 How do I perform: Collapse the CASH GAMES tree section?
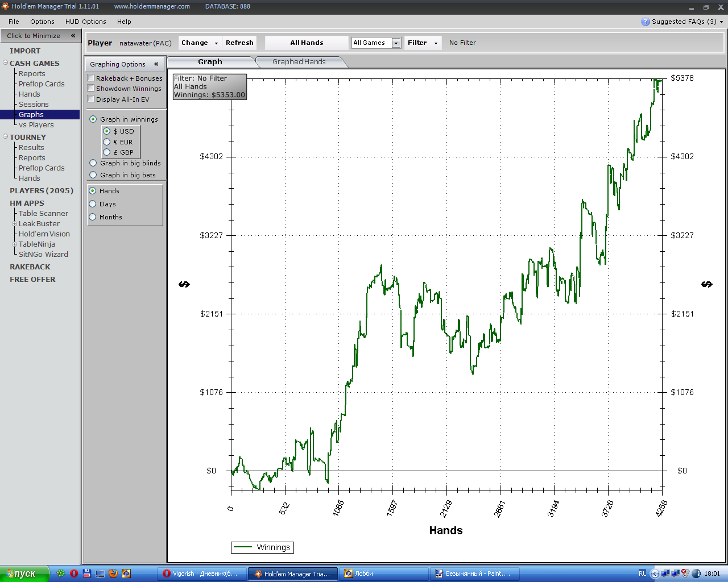point(5,63)
